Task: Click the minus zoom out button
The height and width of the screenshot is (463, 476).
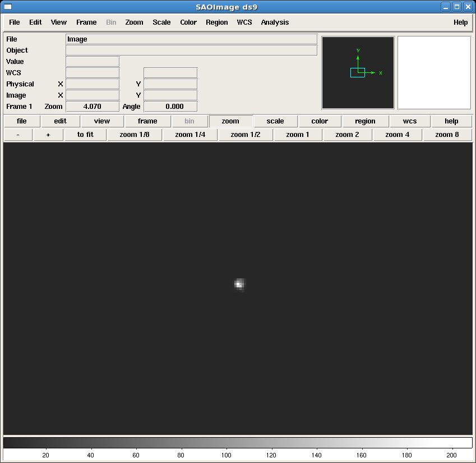Action: (x=18, y=135)
